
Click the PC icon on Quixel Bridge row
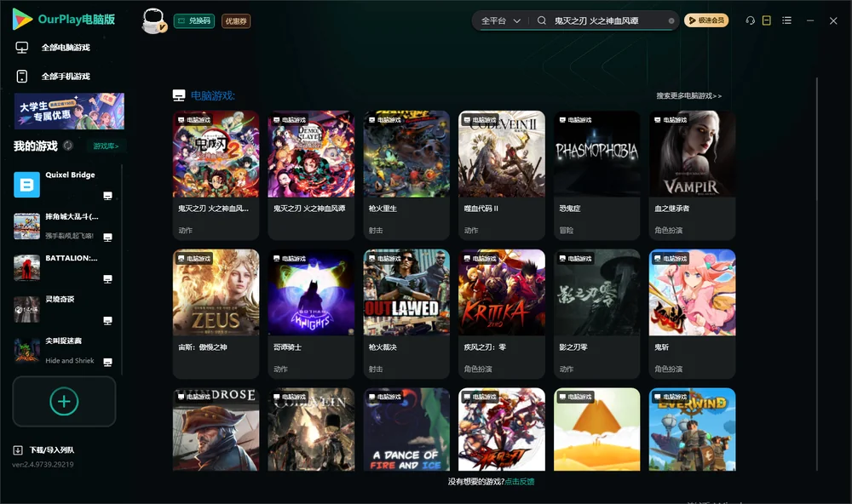pyautogui.click(x=107, y=196)
